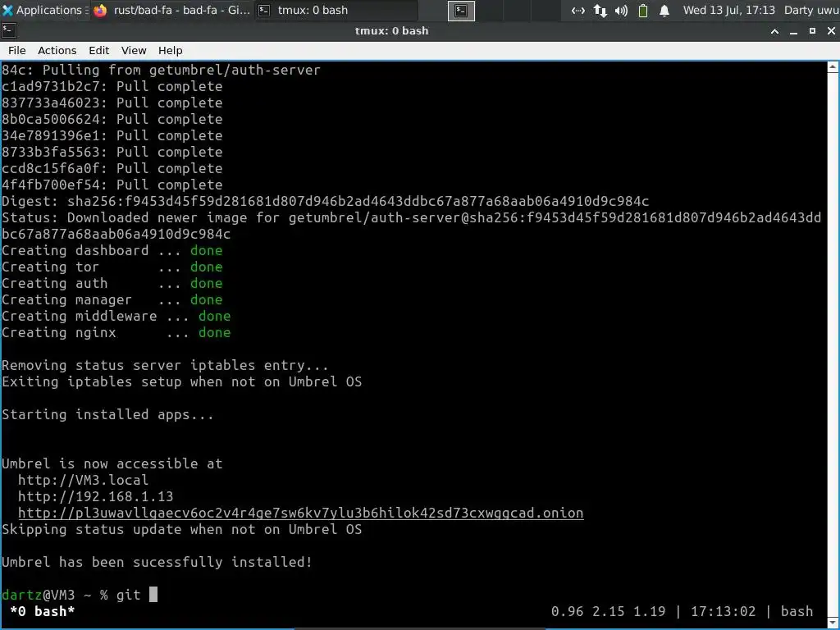Click the http://VM3.local address text
This screenshot has height=630, width=840.
pyautogui.click(x=83, y=480)
